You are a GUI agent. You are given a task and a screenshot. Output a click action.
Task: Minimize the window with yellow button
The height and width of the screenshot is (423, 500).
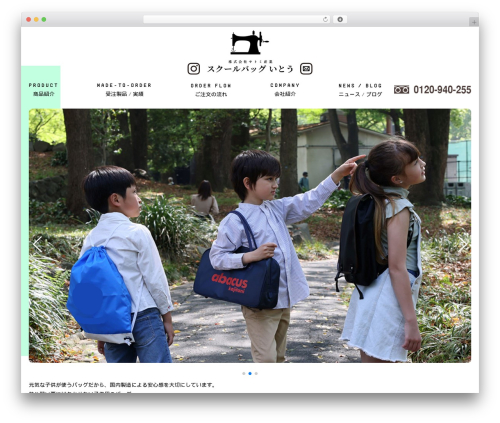point(36,20)
